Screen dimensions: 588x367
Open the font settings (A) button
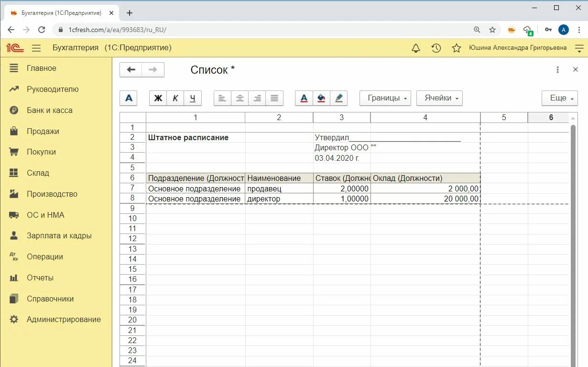tap(129, 98)
